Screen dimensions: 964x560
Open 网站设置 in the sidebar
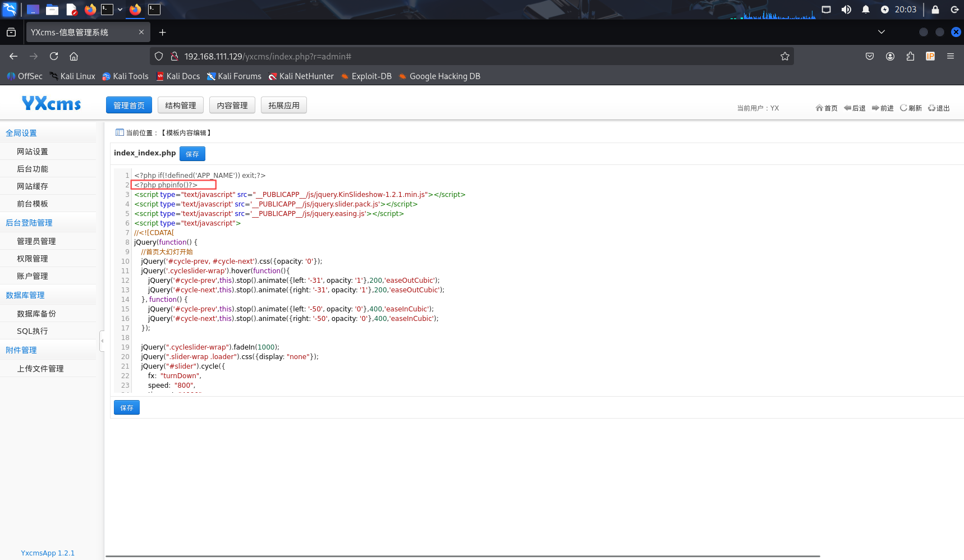pyautogui.click(x=33, y=152)
